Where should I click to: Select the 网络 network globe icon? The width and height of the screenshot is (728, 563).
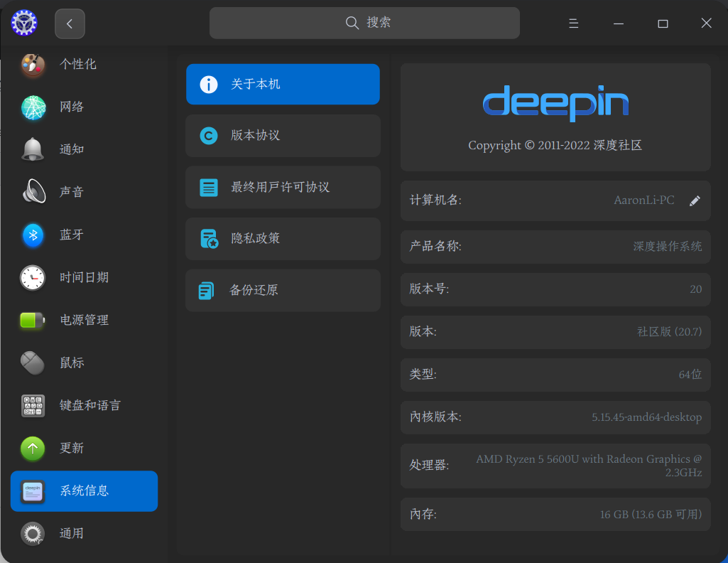point(33,107)
